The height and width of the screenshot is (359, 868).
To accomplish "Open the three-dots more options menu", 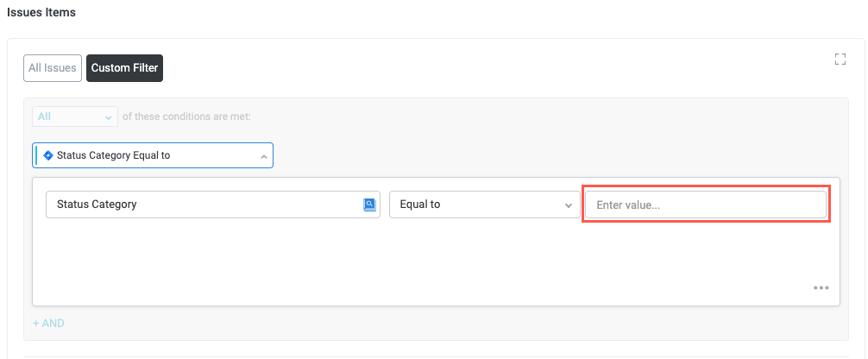I will click(x=821, y=288).
